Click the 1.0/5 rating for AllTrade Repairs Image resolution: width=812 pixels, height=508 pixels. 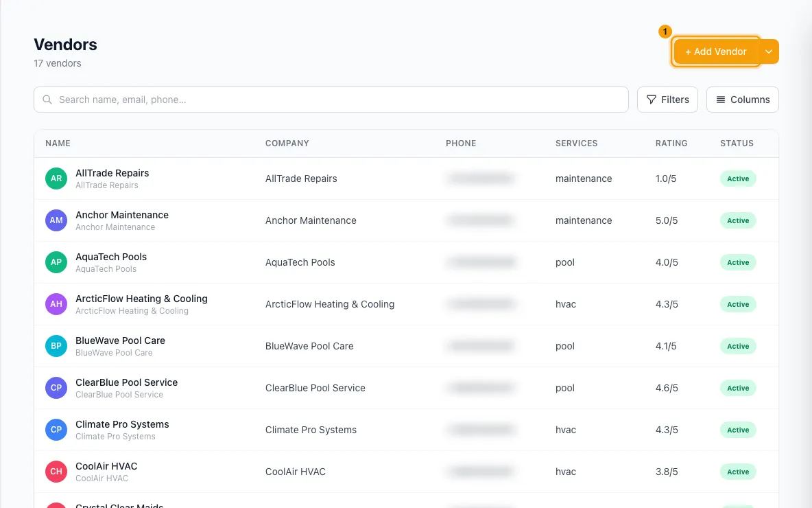tap(666, 179)
